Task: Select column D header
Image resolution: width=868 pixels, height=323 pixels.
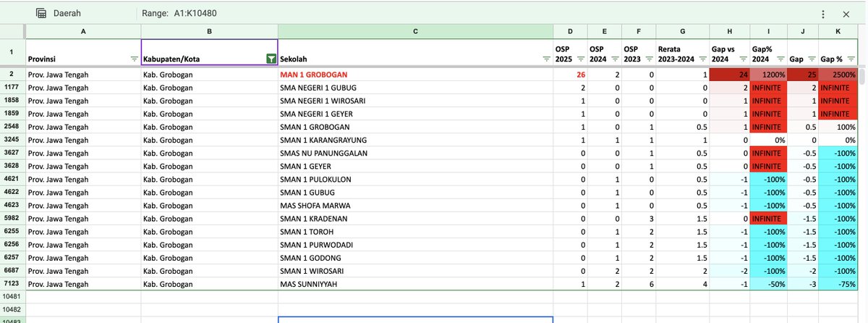Action: coord(570,31)
